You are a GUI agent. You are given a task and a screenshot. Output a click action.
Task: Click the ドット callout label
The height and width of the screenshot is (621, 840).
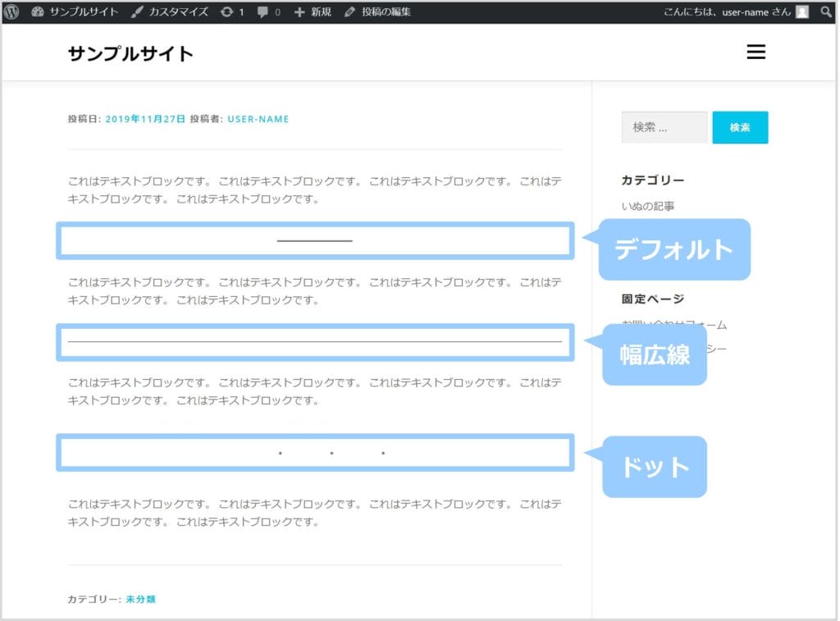point(654,467)
